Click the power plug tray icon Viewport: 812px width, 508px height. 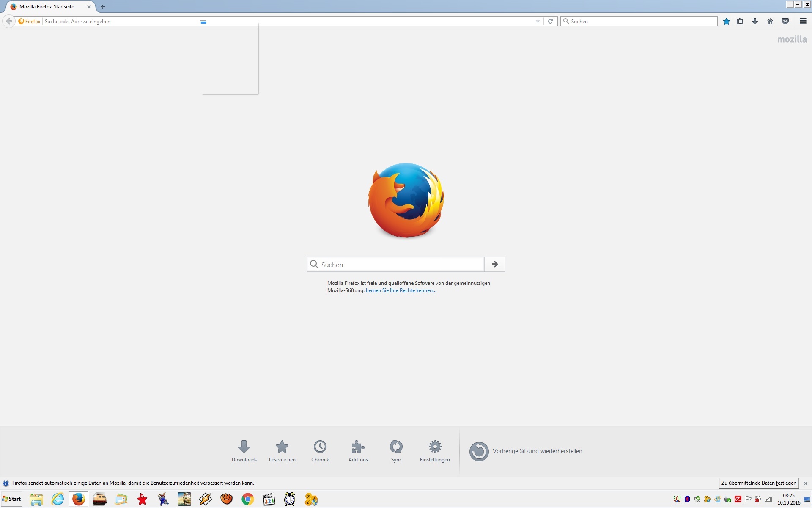(758, 499)
